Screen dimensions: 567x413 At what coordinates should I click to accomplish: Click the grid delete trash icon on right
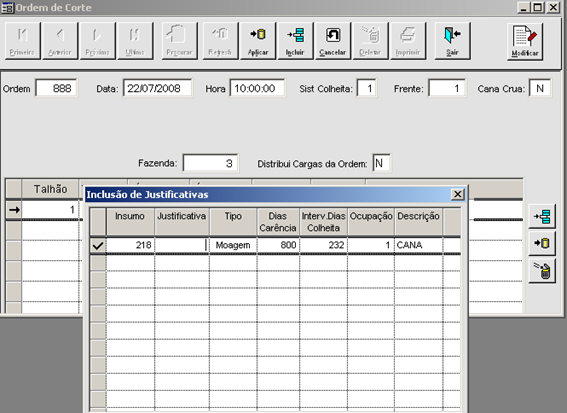point(542,270)
